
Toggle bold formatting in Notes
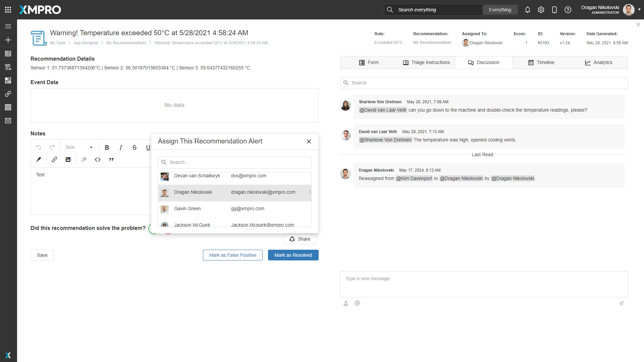coord(107,147)
